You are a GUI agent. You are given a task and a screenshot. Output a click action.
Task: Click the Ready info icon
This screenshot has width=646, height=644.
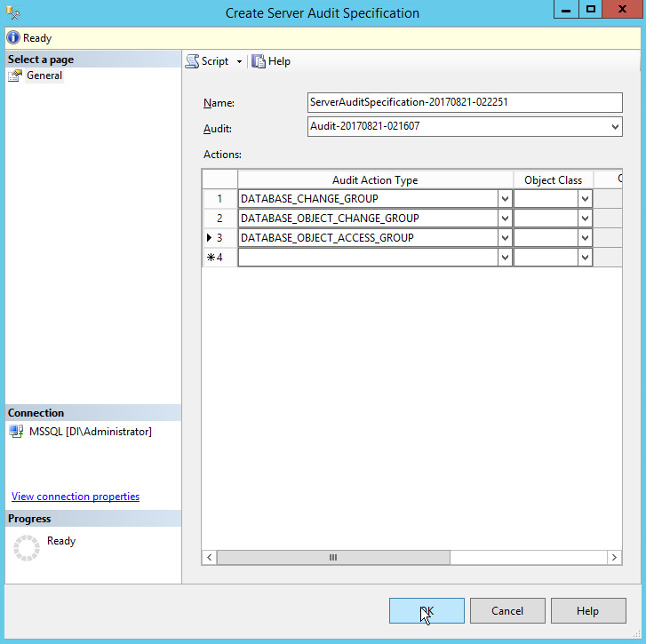click(x=13, y=38)
